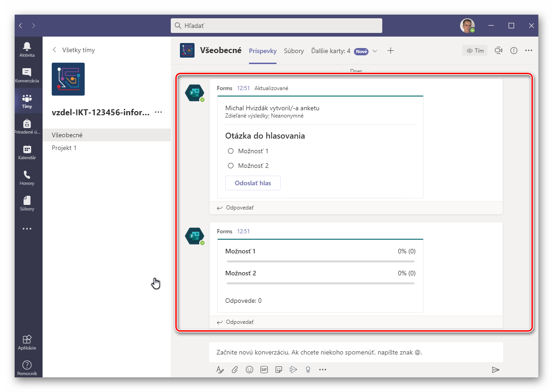
Task: Open team options ellipsis next to team name
Action: pos(158,112)
